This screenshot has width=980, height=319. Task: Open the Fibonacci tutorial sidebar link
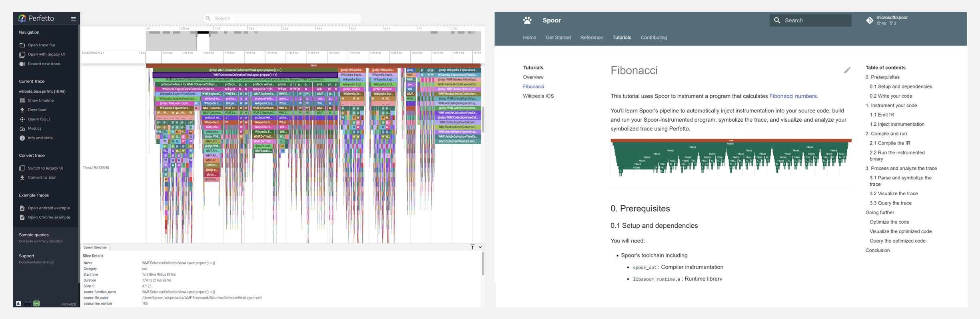pyautogui.click(x=533, y=86)
